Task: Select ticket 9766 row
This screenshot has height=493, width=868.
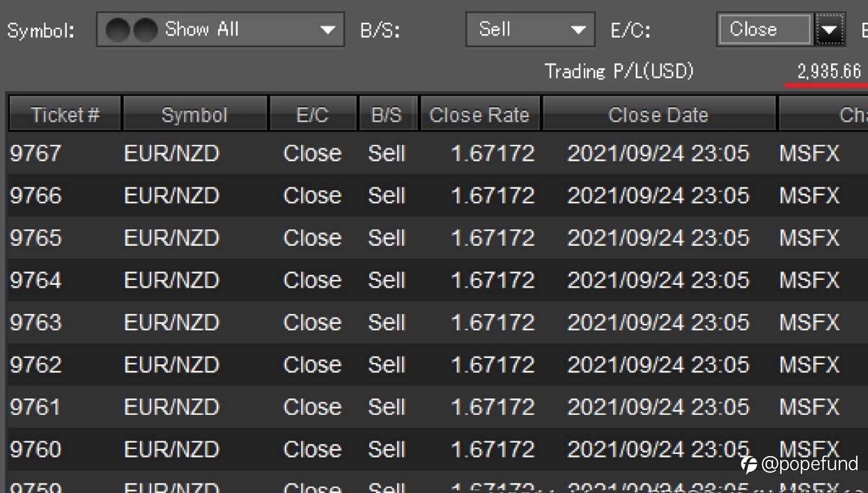Action: point(36,196)
